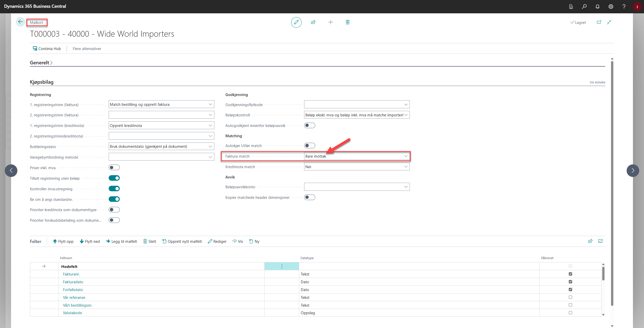This screenshot has height=328, width=644.
Task: Click the user avatar in top bar
Action: (637, 7)
